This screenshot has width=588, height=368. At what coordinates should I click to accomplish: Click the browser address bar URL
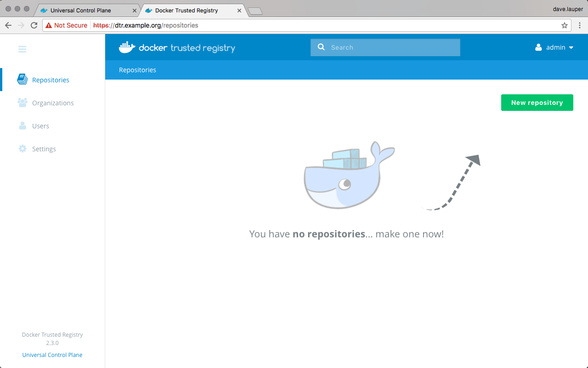pyautogui.click(x=276, y=25)
